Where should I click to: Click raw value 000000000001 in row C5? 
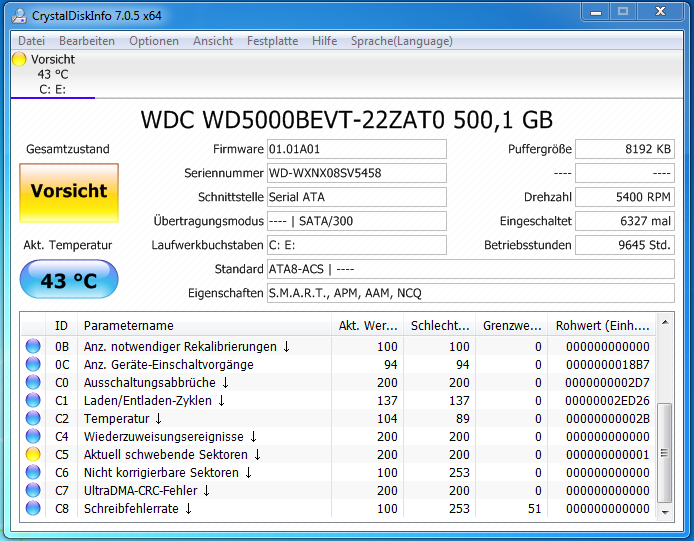pos(607,454)
